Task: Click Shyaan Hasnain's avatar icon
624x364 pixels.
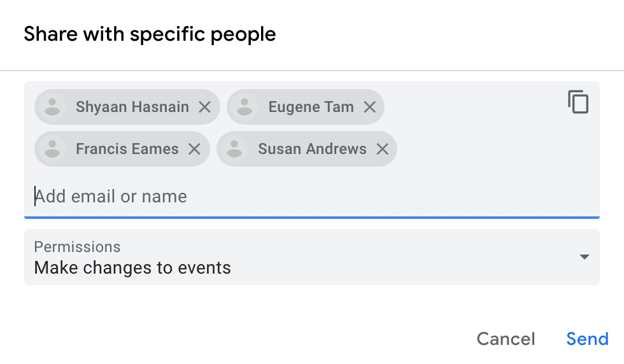Action: (x=53, y=107)
